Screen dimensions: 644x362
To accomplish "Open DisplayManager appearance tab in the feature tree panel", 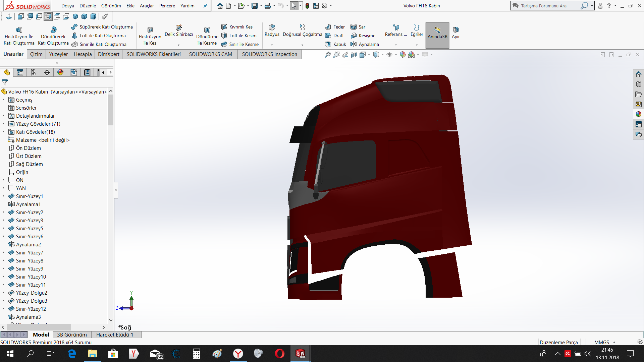I will [60, 72].
